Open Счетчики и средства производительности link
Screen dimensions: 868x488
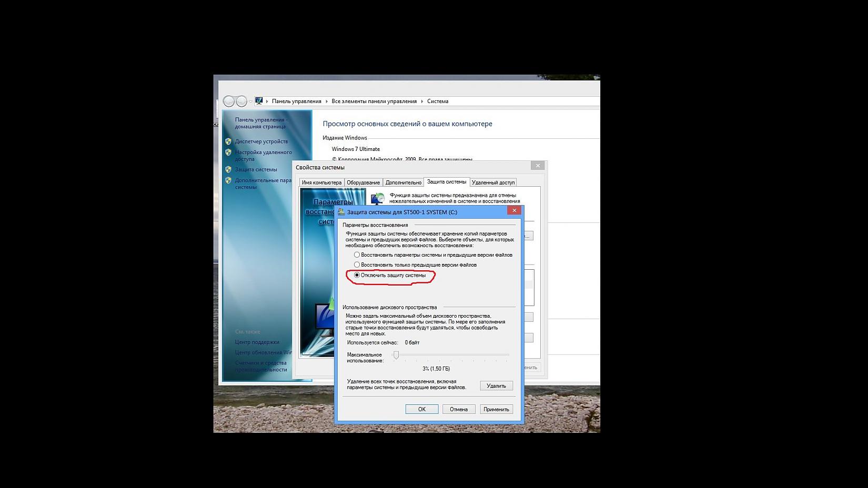[x=261, y=366]
